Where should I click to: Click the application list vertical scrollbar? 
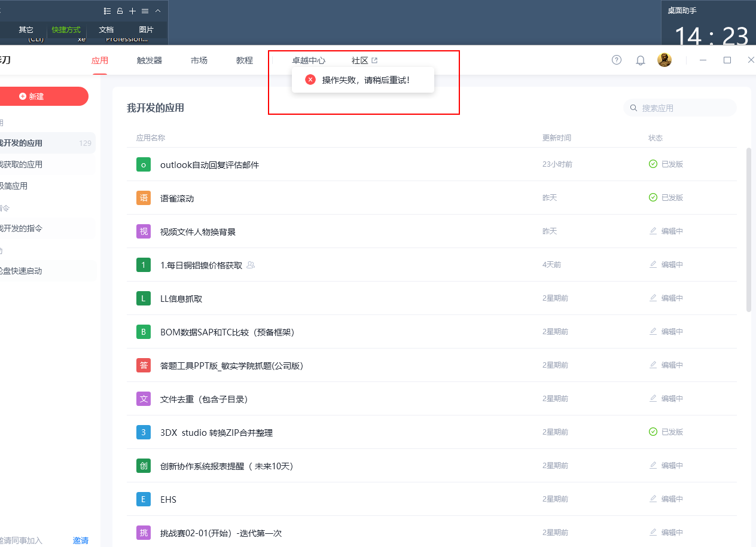748,230
